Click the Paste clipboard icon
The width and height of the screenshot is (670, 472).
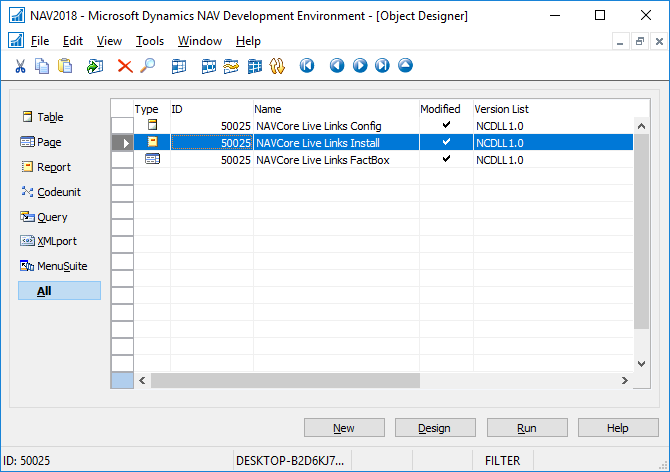click(x=65, y=66)
